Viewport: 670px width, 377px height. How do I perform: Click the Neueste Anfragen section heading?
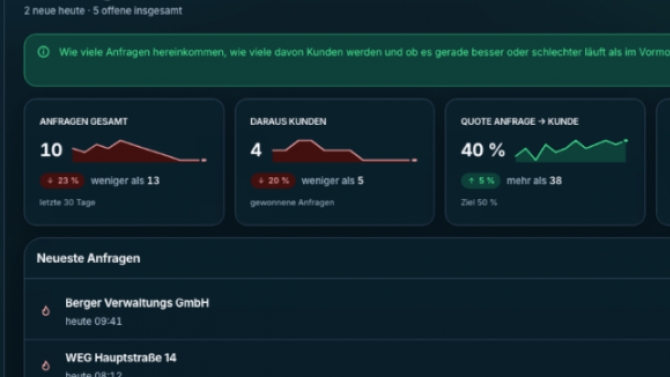tap(88, 259)
